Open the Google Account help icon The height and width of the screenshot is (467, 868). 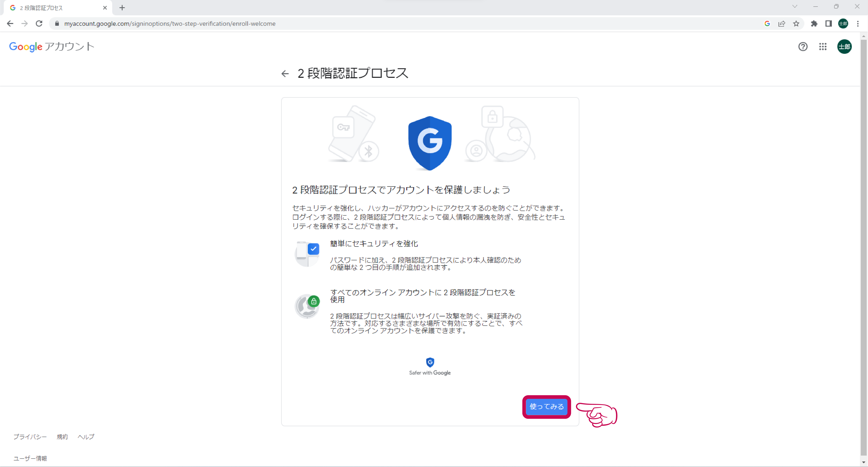point(803,47)
